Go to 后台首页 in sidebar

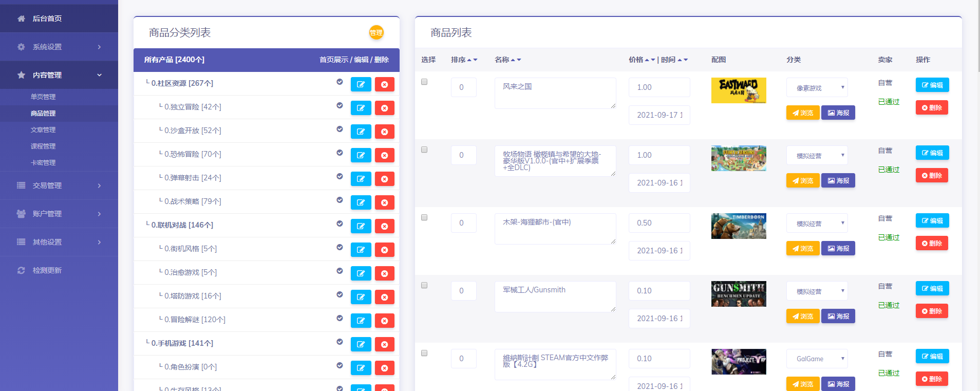point(59,18)
